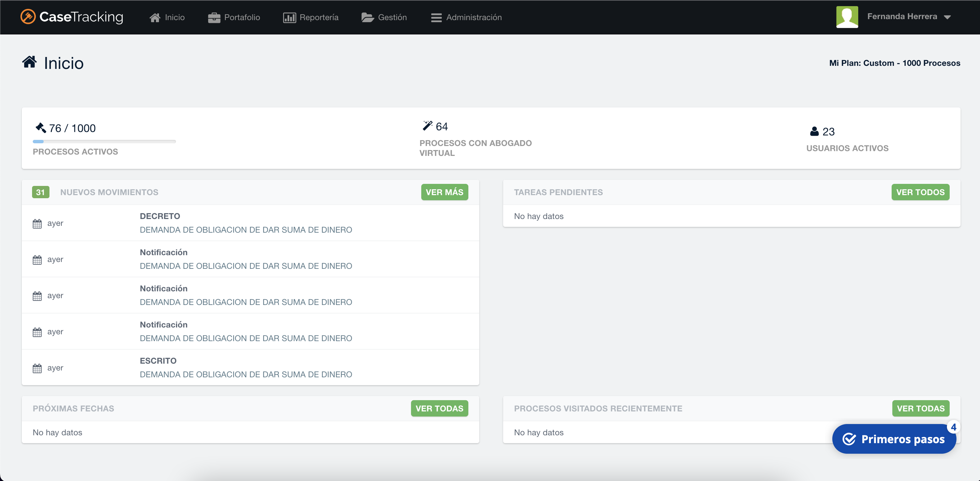Click 'PRÓXIMAS FECHAS' header
The image size is (980, 481).
[73, 408]
